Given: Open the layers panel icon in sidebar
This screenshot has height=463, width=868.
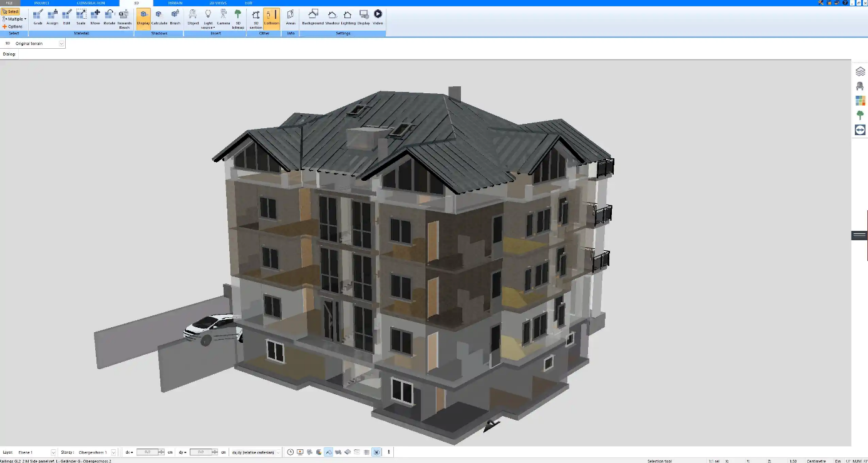Looking at the screenshot, I should tap(860, 71).
